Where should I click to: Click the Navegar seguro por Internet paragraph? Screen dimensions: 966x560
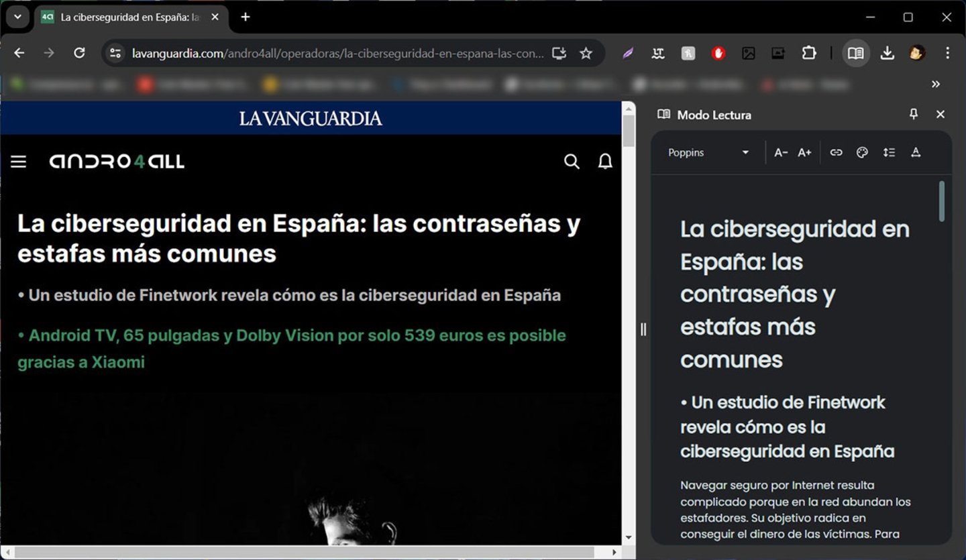pos(796,510)
